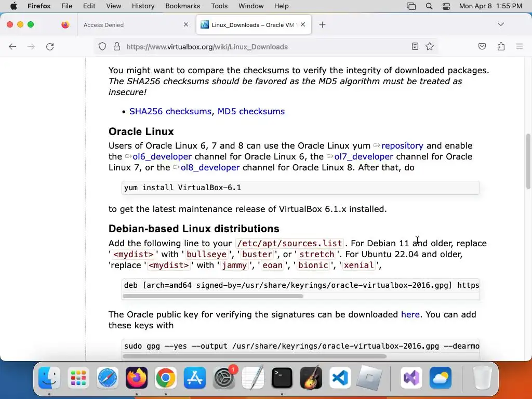Open Visual Studio from the Dock
Screen dimensions: 532x399
pyautogui.click(x=411, y=378)
